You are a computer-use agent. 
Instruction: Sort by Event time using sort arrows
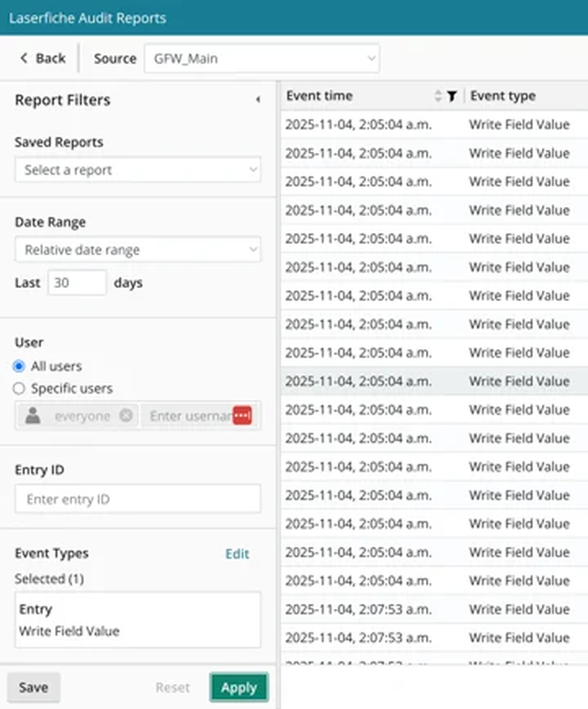[x=438, y=96]
